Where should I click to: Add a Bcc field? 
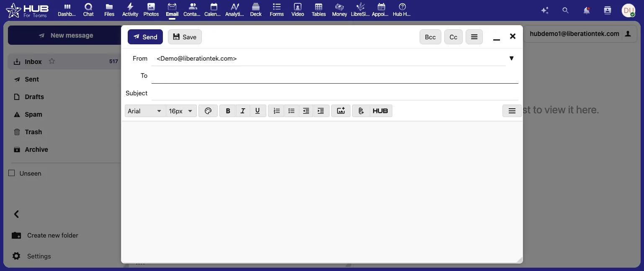pyautogui.click(x=430, y=37)
